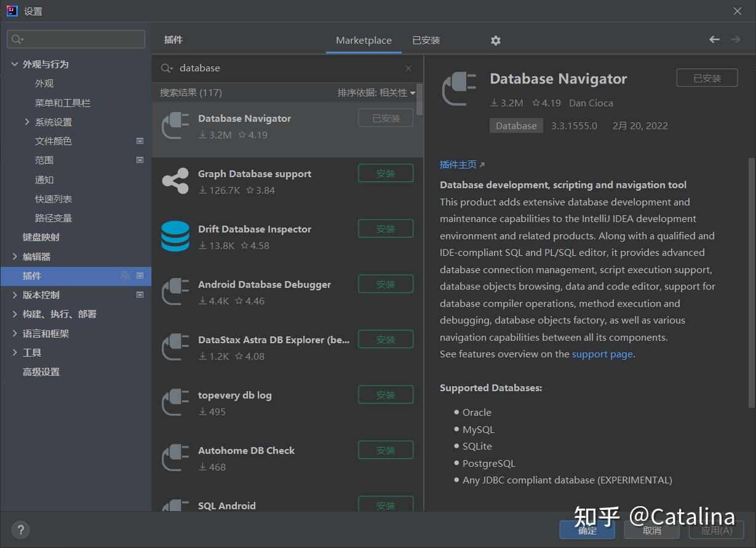Image resolution: width=756 pixels, height=548 pixels.
Task: Open 排序依据: 相关性 sort dropdown
Action: point(376,93)
